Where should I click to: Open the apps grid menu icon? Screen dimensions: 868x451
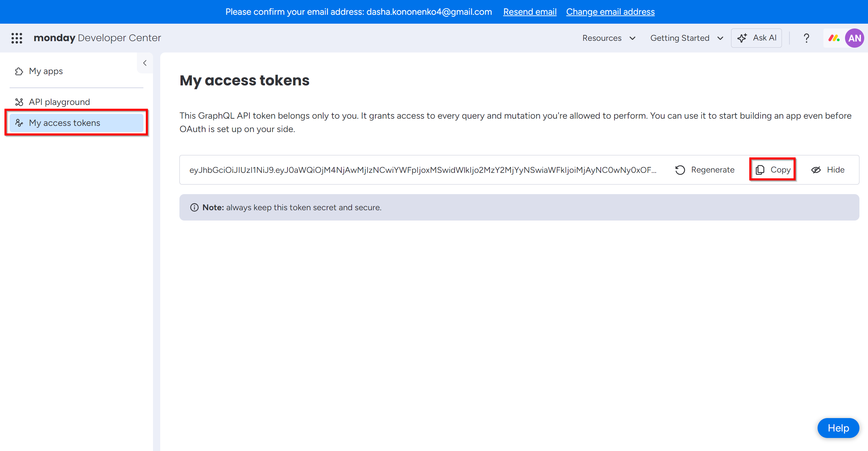click(17, 38)
